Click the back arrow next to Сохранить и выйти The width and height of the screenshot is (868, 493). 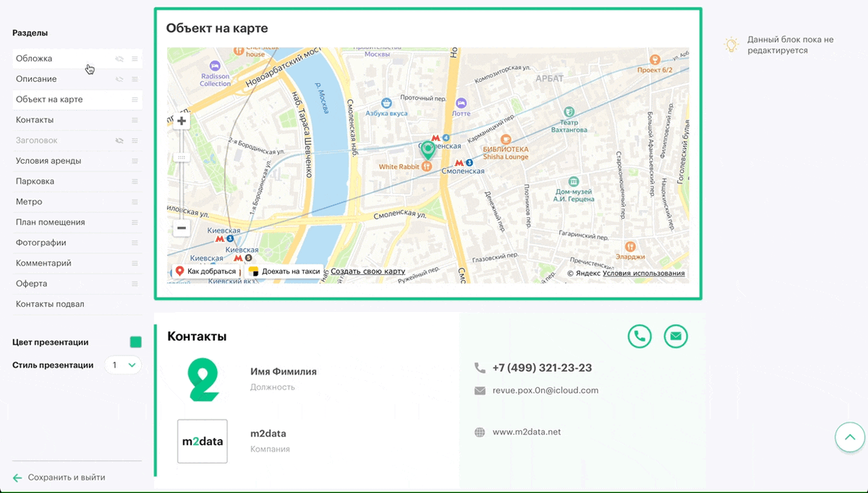[18, 477]
